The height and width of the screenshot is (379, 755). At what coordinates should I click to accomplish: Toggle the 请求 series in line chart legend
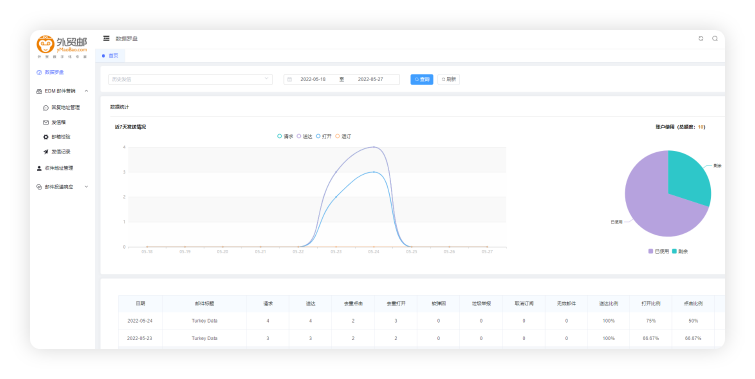click(x=285, y=136)
